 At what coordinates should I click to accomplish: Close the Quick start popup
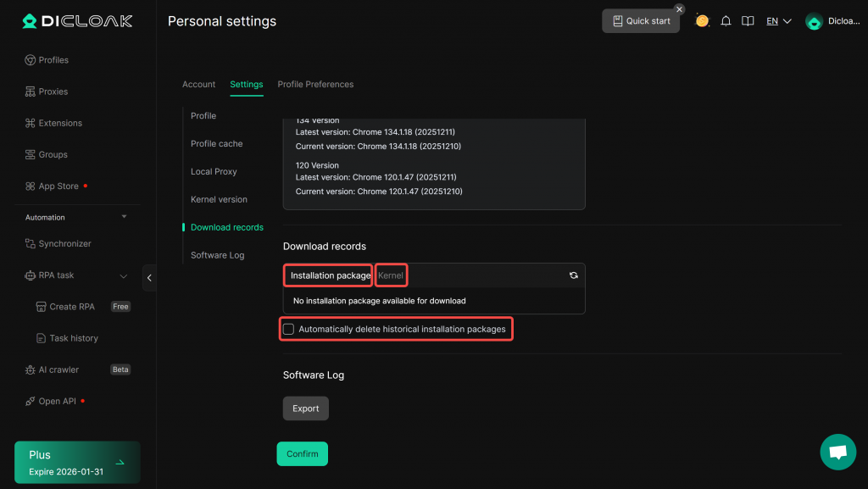point(679,9)
